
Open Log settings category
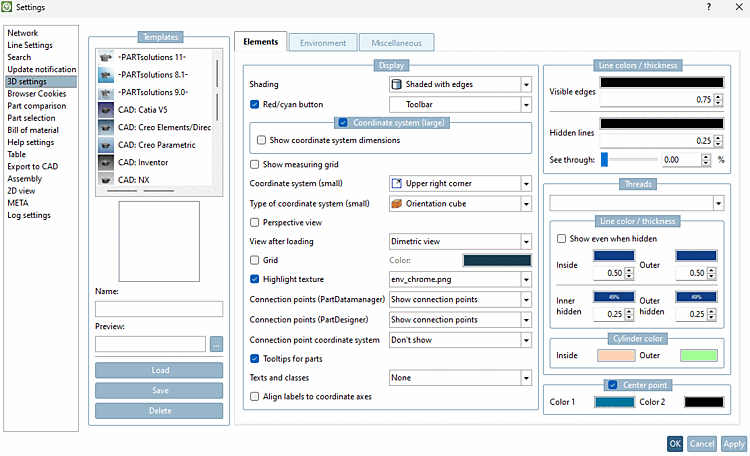pyautogui.click(x=29, y=215)
